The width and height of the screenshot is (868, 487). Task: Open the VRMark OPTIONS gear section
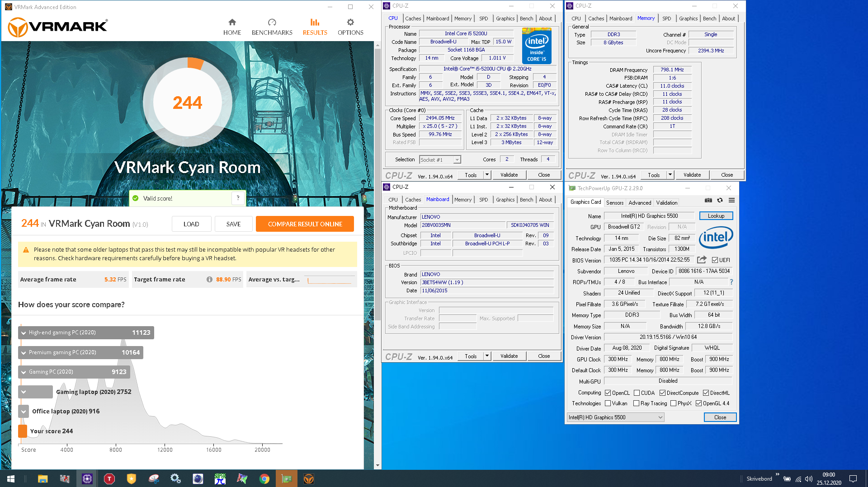350,27
